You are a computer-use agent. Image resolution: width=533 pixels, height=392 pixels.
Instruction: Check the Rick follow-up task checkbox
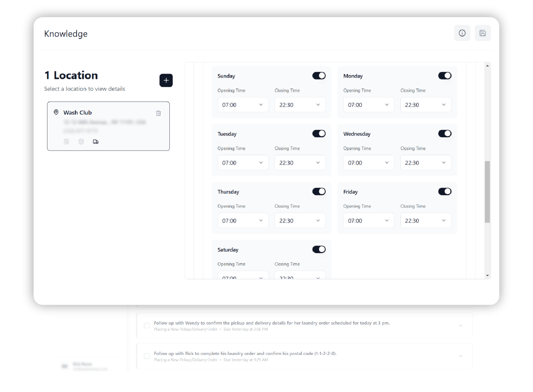(x=147, y=356)
